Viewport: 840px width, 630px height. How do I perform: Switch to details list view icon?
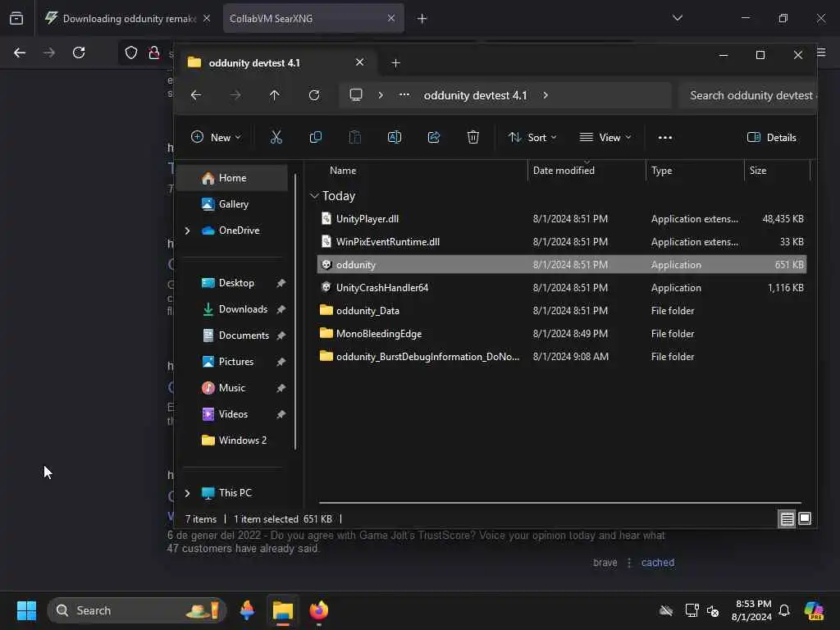click(787, 518)
